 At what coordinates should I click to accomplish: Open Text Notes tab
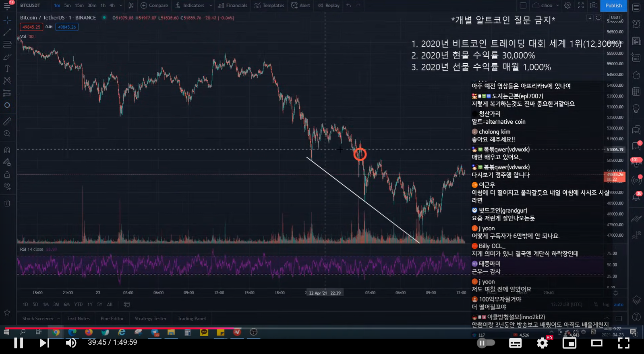pyautogui.click(x=79, y=319)
